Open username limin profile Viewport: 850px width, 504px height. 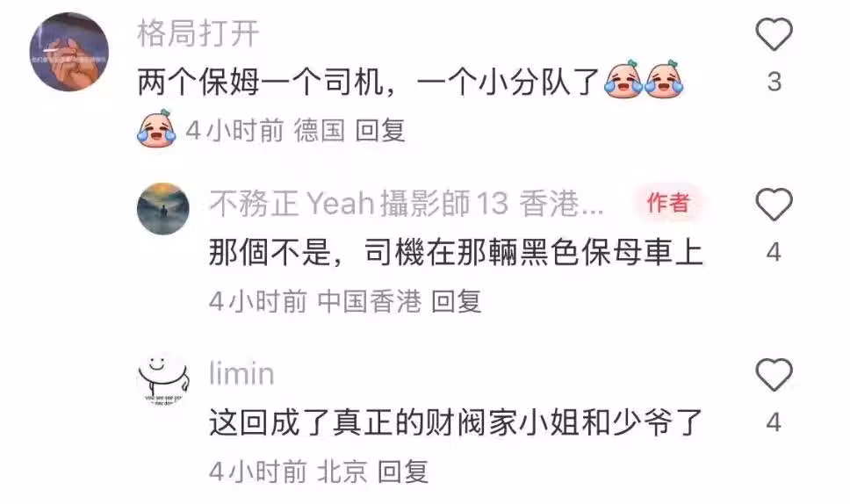pyautogui.click(x=241, y=374)
